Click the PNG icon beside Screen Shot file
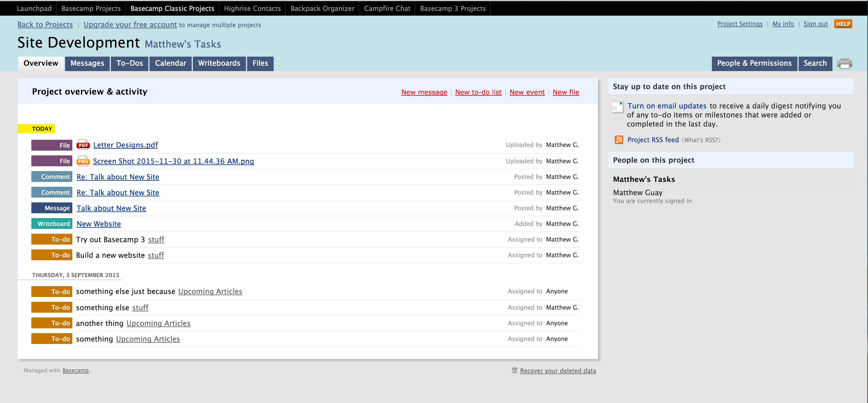 pos(83,161)
